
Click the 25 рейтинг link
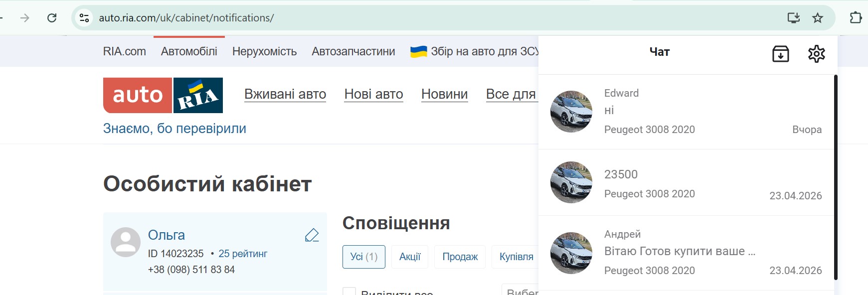point(243,254)
